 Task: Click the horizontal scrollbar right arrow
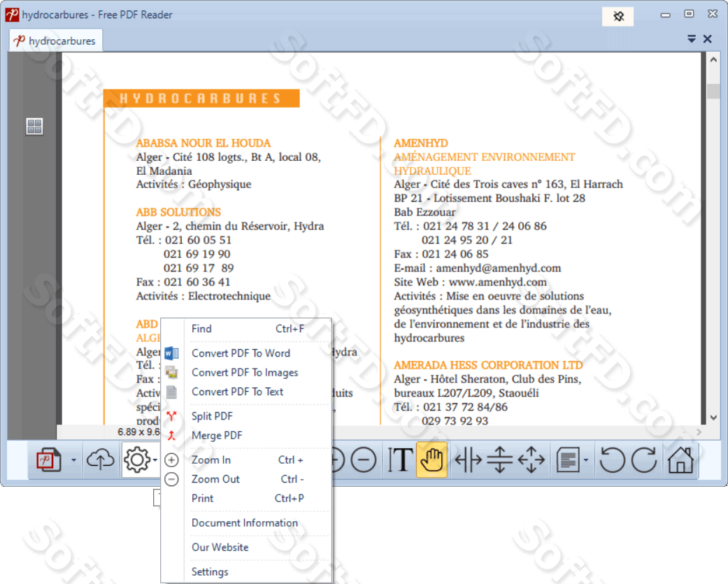coord(699,432)
